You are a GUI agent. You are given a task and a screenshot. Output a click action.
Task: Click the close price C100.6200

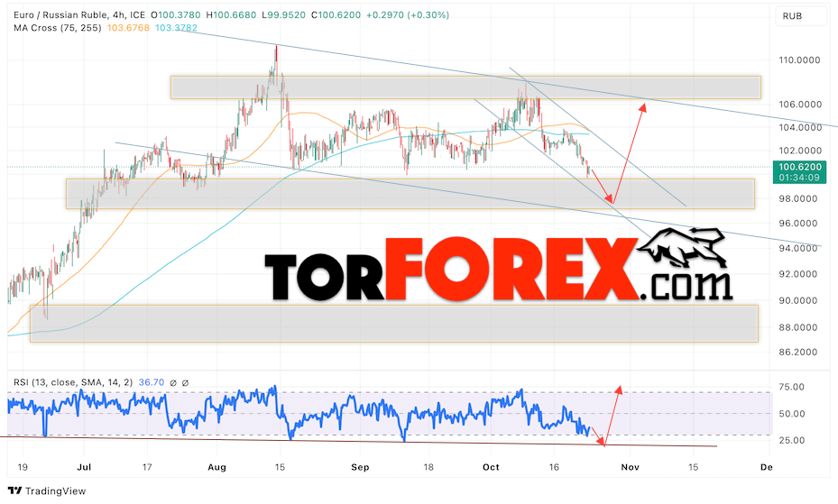click(336, 15)
